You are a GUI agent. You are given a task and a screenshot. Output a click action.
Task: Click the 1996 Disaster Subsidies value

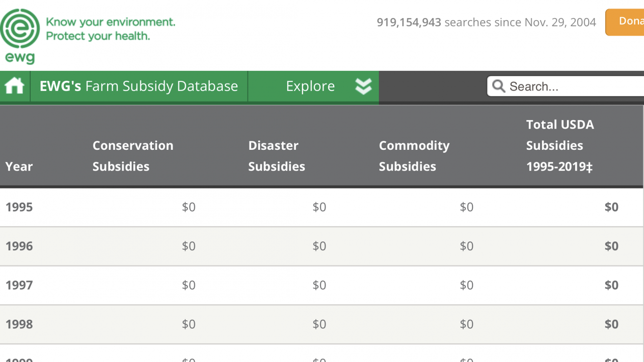coord(319,246)
